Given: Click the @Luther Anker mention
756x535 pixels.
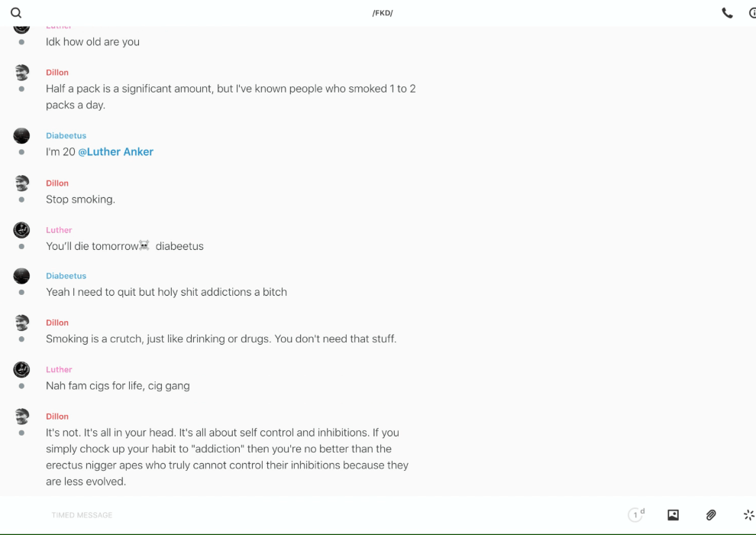Looking at the screenshot, I should (116, 152).
